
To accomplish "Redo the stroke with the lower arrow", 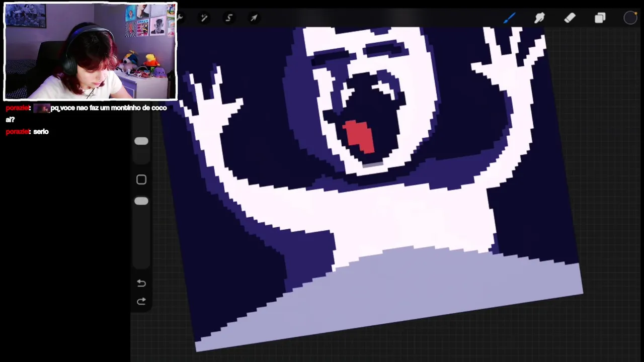I will (x=141, y=301).
